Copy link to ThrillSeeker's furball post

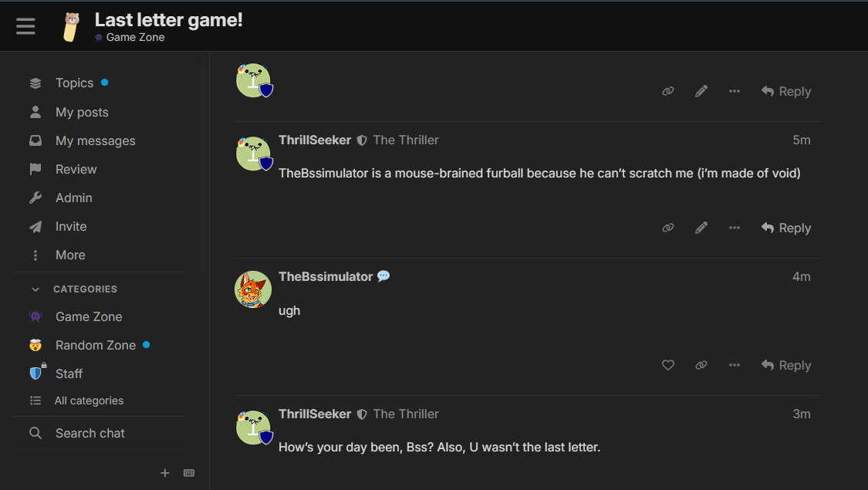(x=668, y=228)
